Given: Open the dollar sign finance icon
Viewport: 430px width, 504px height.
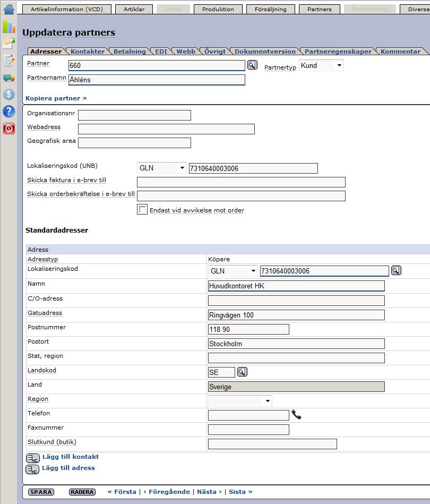Looking at the screenshot, I should click(9, 94).
